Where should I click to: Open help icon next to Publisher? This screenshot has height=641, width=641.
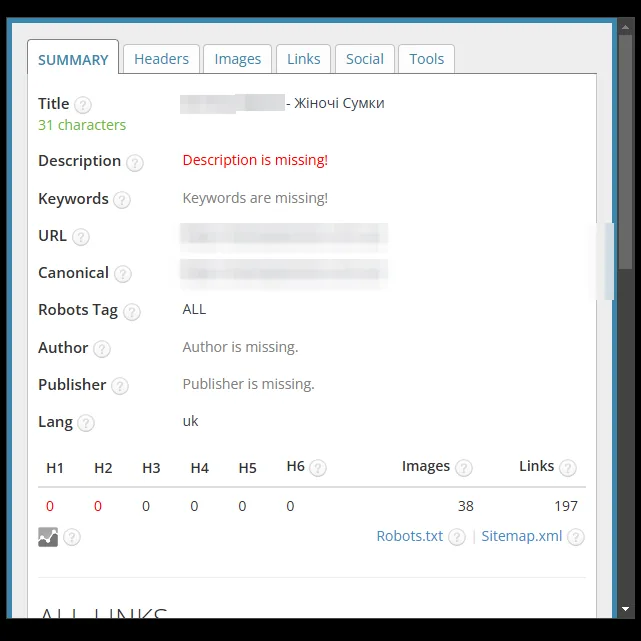point(120,386)
